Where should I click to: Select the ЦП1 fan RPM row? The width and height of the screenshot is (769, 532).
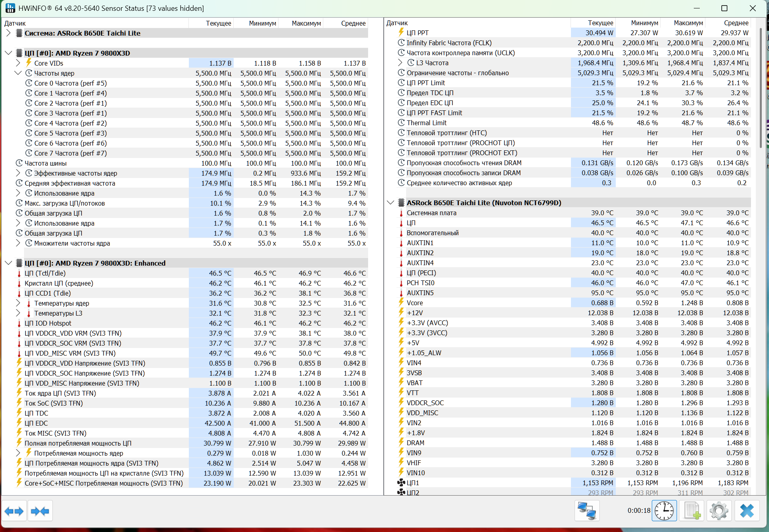(413, 483)
